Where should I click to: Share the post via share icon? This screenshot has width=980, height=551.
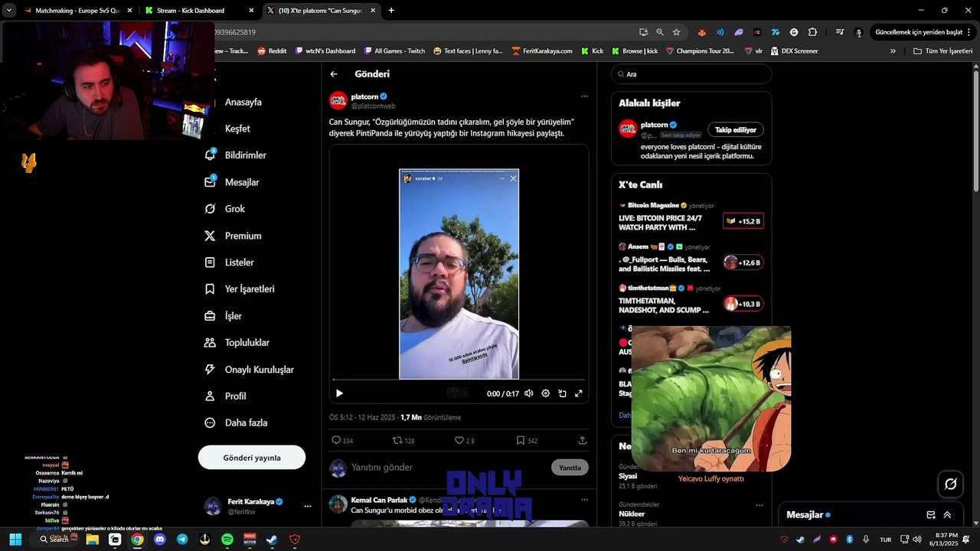pos(582,441)
